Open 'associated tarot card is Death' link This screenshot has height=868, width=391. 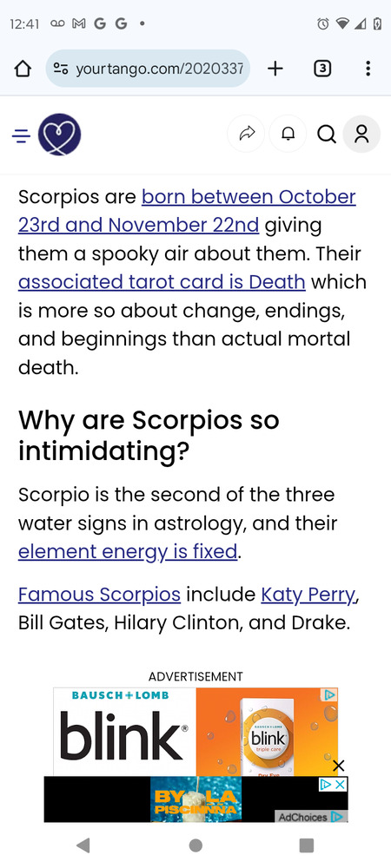[162, 282]
